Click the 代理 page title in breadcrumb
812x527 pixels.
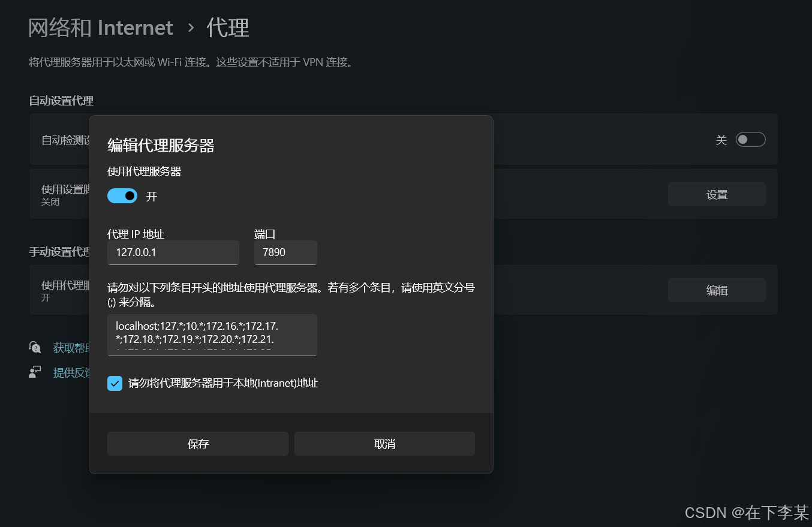pyautogui.click(x=228, y=28)
